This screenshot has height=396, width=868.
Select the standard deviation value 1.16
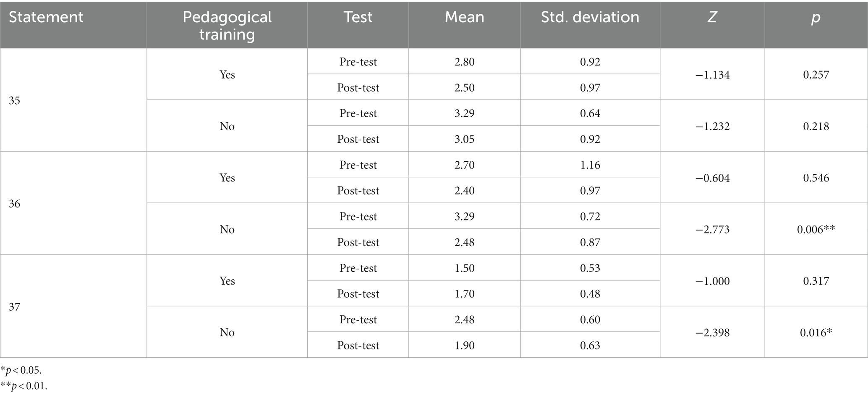[590, 165]
